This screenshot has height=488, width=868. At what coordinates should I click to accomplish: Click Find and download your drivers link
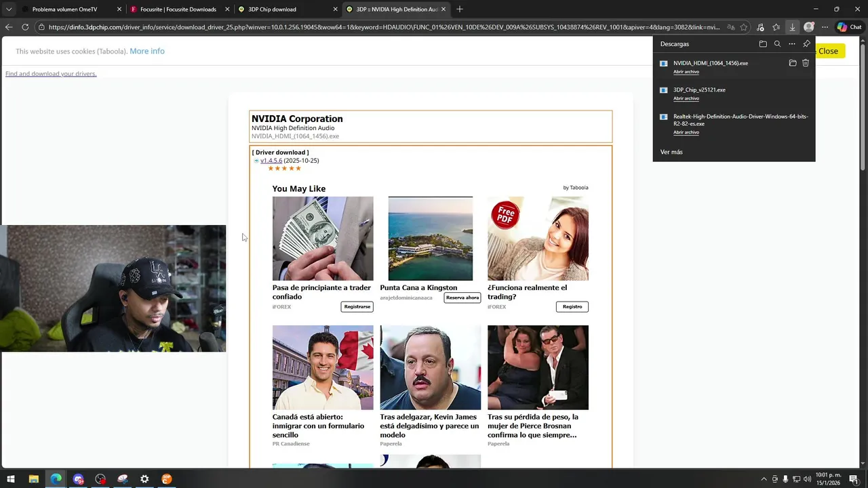51,73
